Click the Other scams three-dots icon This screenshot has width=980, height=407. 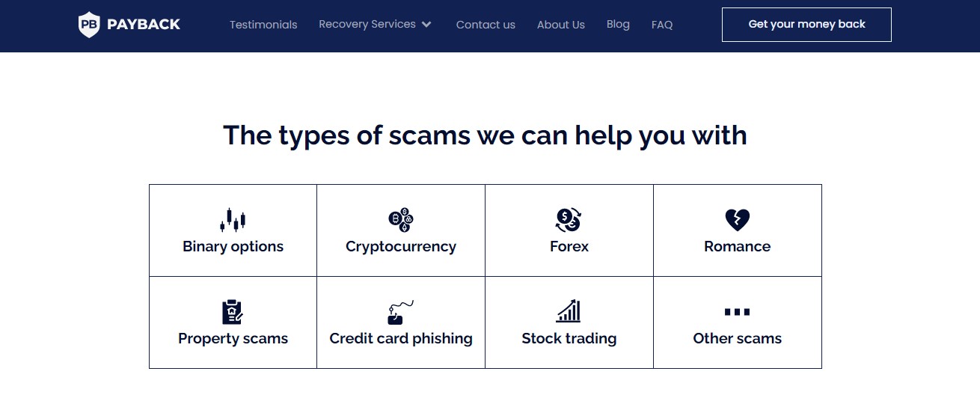point(737,312)
